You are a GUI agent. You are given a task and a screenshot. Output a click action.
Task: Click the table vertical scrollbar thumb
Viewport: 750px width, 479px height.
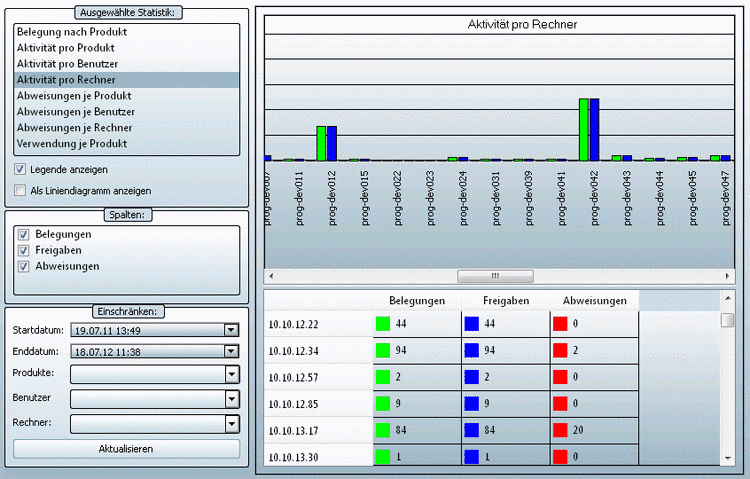pyautogui.click(x=728, y=320)
